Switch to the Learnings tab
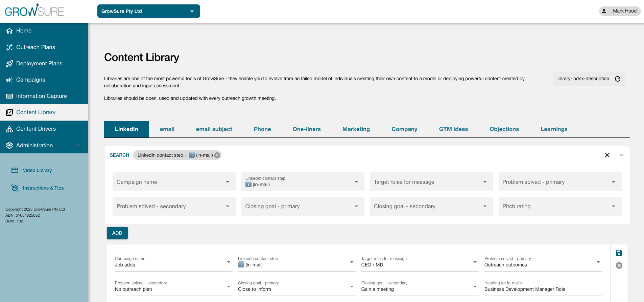Image resolution: width=644 pixels, height=302 pixels. coord(554,129)
